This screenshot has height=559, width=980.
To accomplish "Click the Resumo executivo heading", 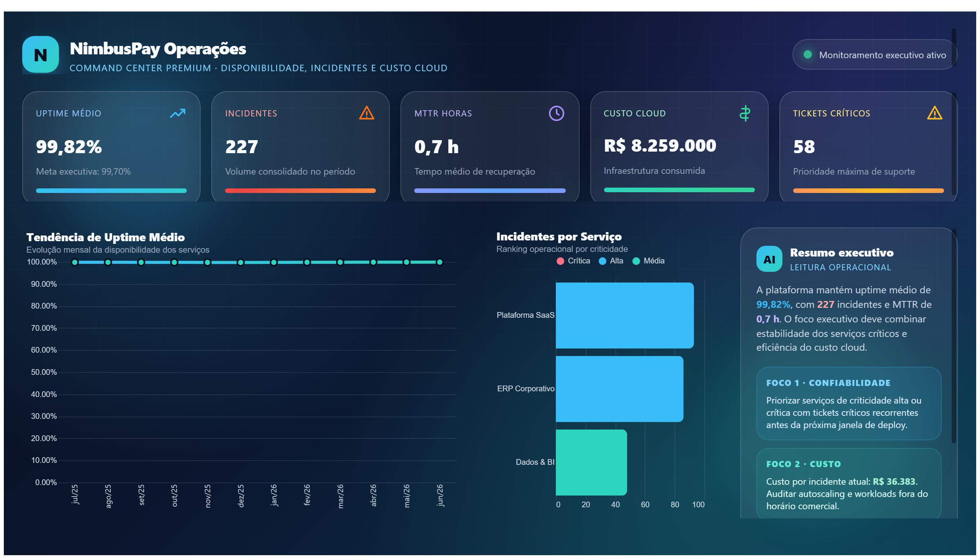I will [x=841, y=253].
